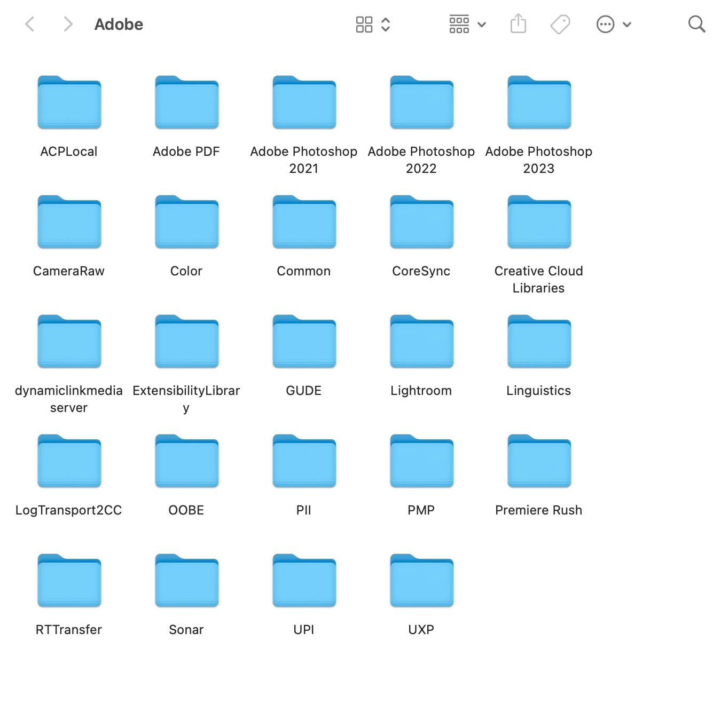
Task: Click the 'CoreSync' name label
Action: pos(421,272)
